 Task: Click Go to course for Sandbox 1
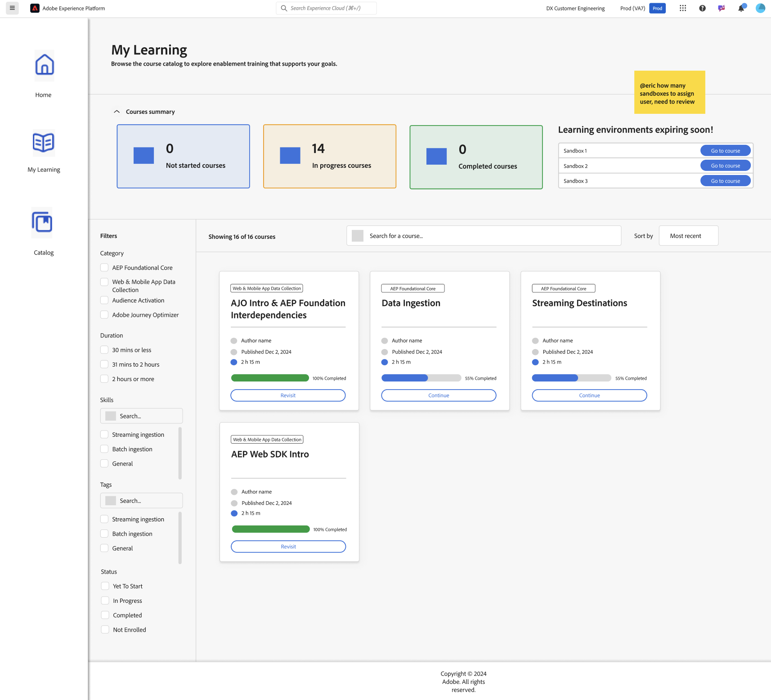(726, 151)
